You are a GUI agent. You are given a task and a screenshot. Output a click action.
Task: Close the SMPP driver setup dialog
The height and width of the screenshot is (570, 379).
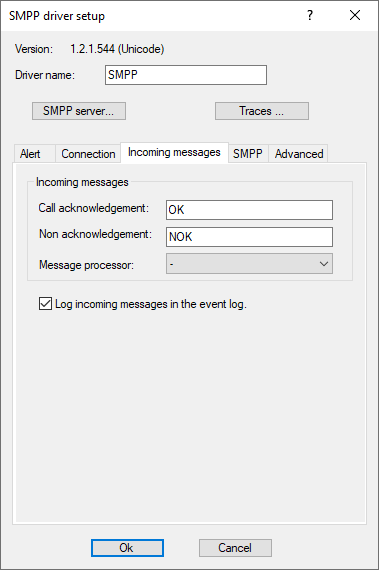click(x=355, y=15)
